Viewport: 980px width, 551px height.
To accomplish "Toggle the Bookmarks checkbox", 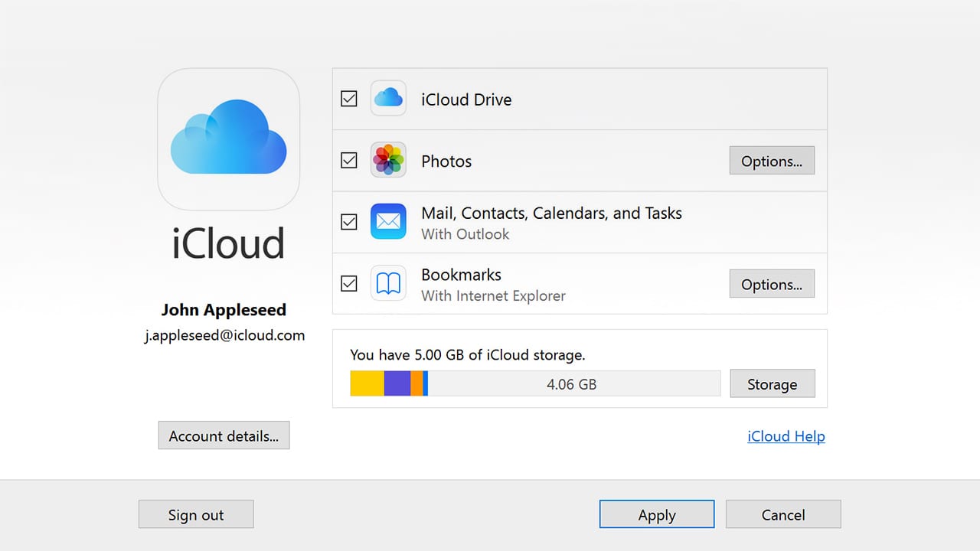I will (349, 284).
